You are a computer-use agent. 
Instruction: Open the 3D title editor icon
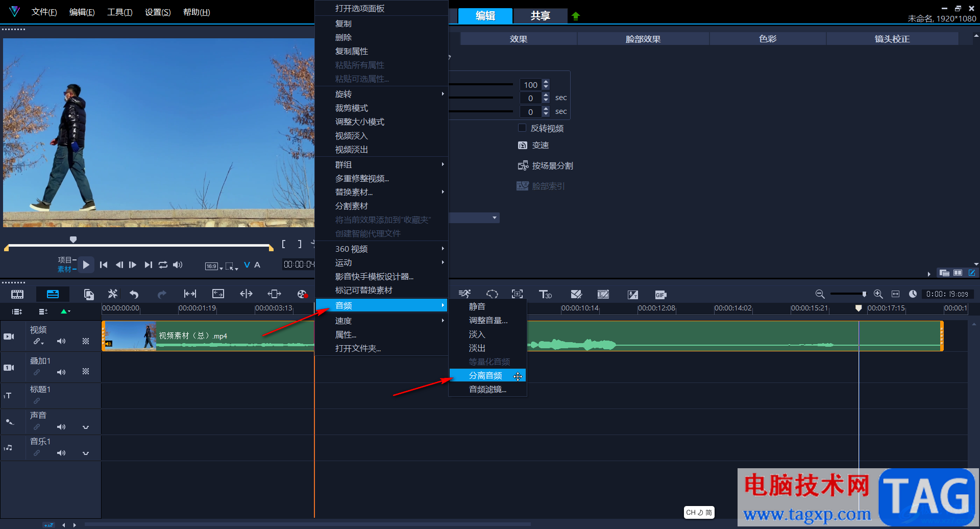tap(545, 294)
